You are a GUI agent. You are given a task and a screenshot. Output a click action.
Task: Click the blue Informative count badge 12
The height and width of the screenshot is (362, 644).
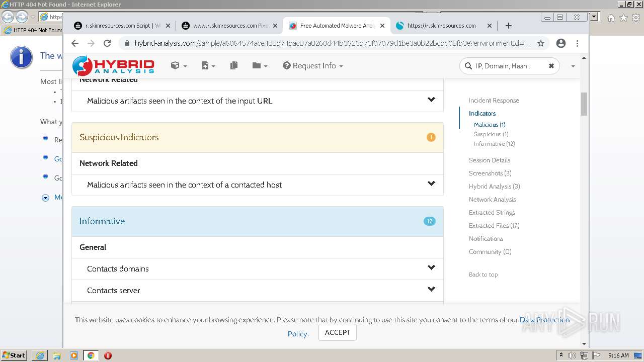click(430, 221)
